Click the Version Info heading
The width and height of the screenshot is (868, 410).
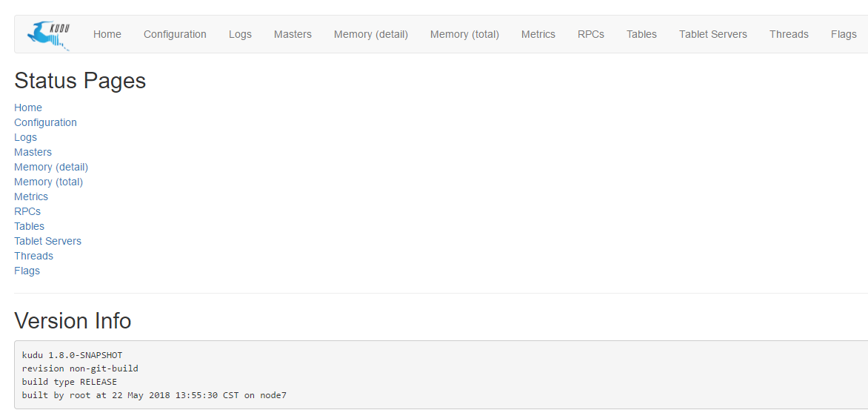click(73, 321)
